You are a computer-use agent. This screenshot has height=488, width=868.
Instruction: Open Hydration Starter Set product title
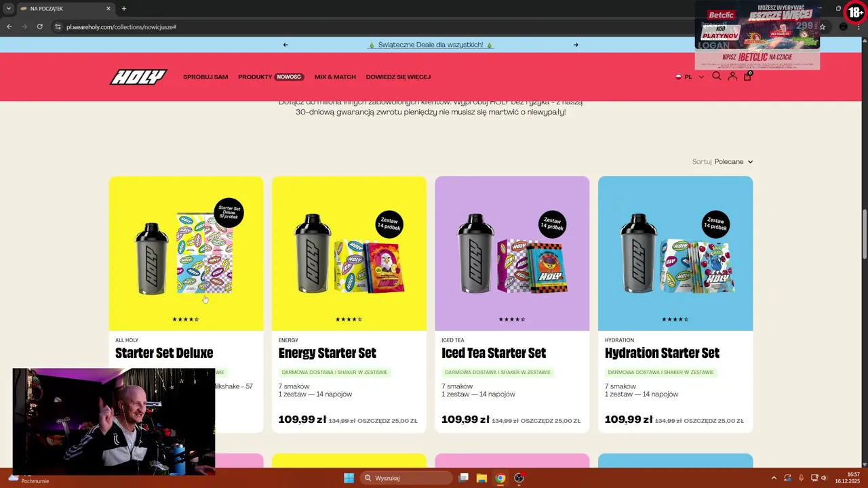662,353
